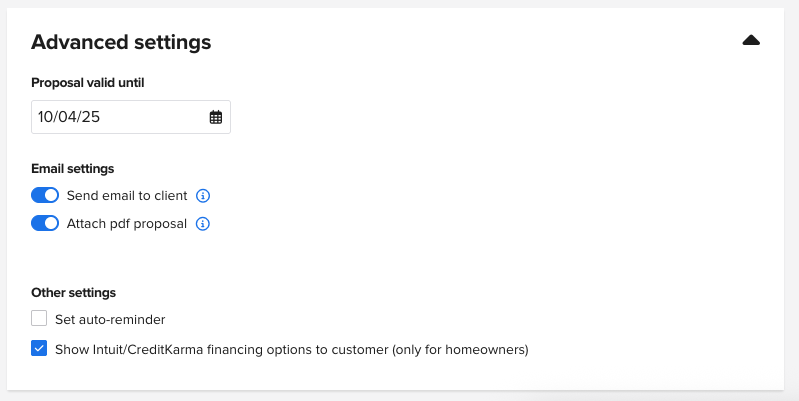Viewport: 799px width, 401px height.
Task: Uncheck Show Intuit/CreditKarma financing options checkbox
Action: (x=39, y=349)
